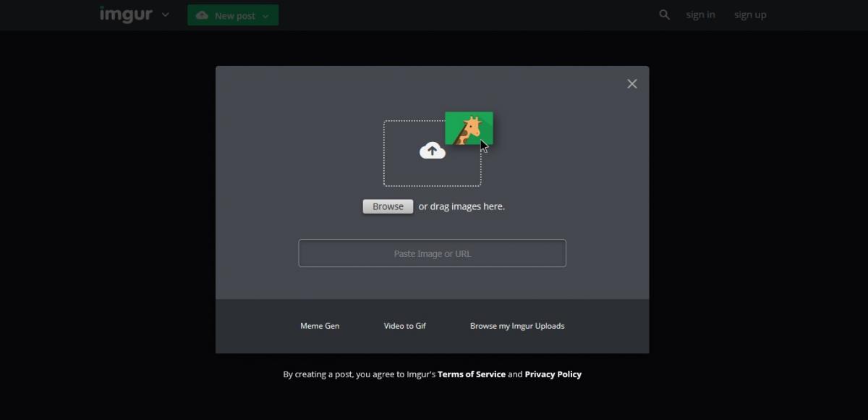The image size is (868, 420).
Task: Go to sign in
Action: (700, 14)
